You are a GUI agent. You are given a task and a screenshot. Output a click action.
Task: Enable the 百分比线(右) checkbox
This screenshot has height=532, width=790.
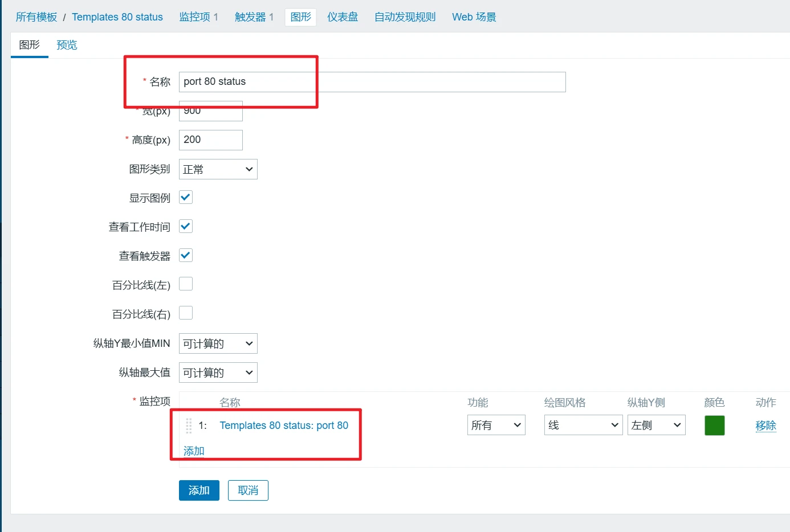coord(186,313)
